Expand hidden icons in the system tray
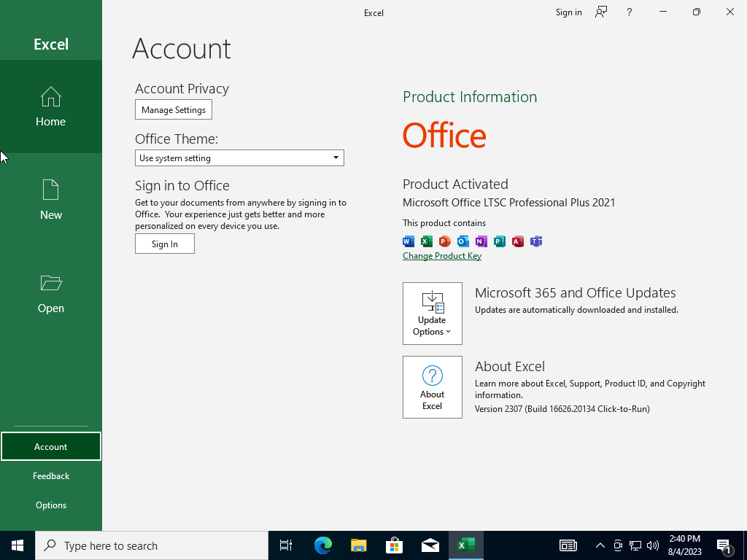Image resolution: width=747 pixels, height=560 pixels. (600, 545)
